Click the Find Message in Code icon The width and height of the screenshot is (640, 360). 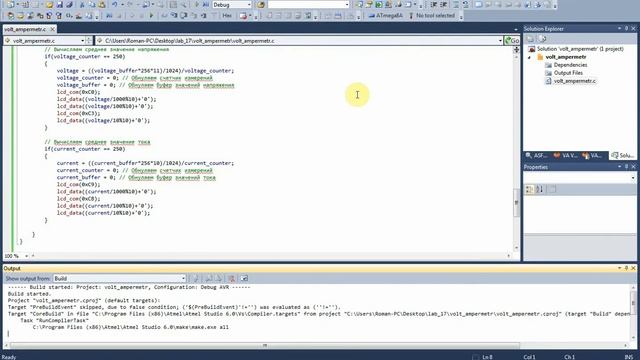[196, 278]
